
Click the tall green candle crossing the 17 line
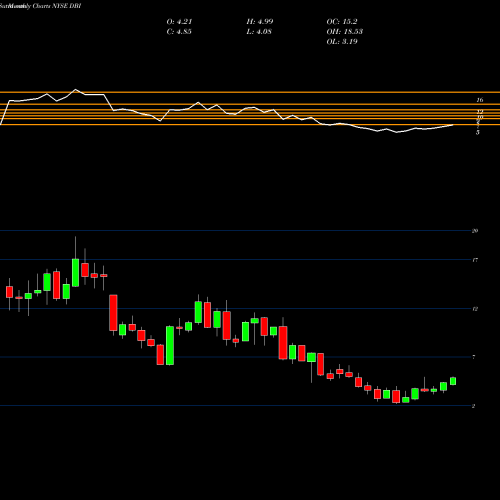(x=76, y=272)
